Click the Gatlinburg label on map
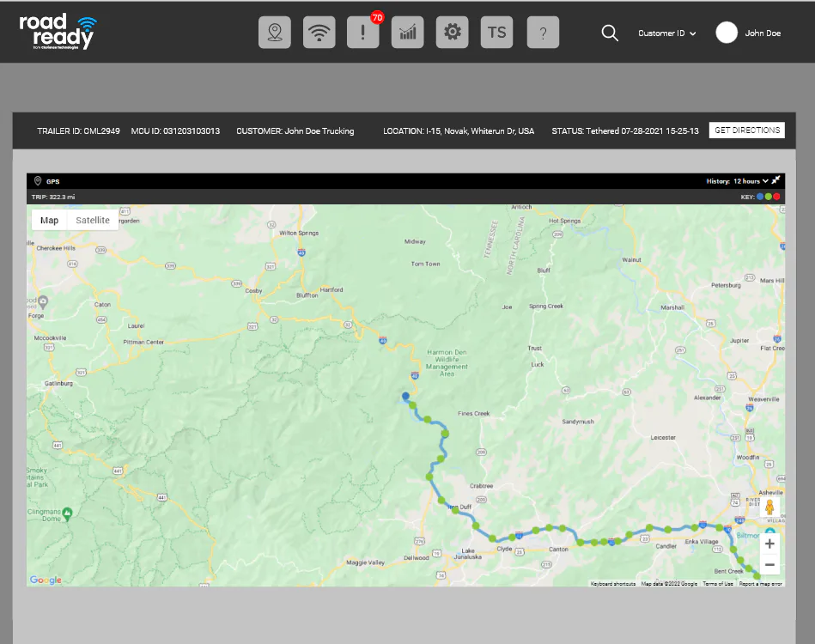 coord(58,383)
